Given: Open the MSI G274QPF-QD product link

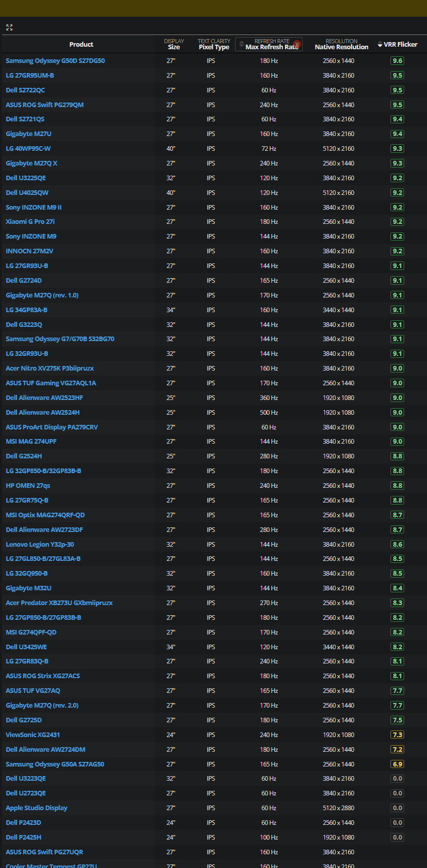Looking at the screenshot, I should coord(31,632).
